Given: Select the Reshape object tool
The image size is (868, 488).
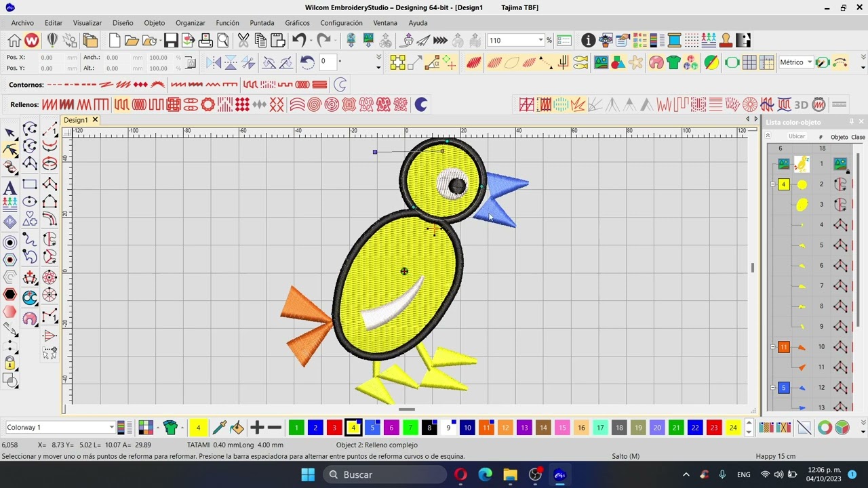Looking at the screenshot, I should (9, 150).
